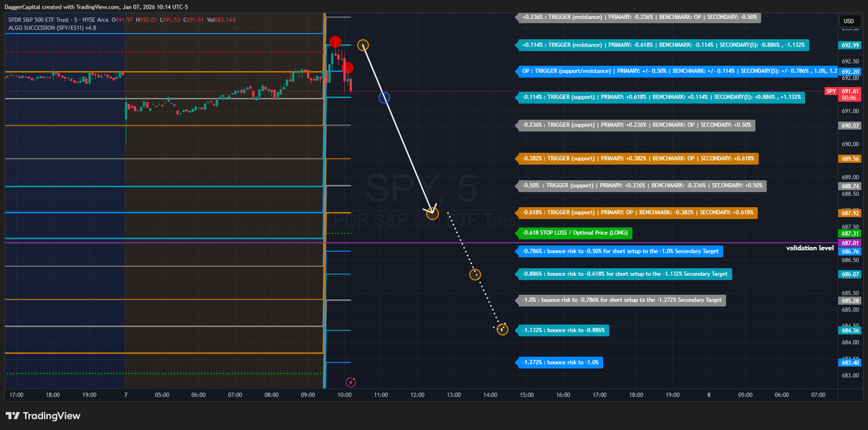Click the validation level text

[810, 248]
